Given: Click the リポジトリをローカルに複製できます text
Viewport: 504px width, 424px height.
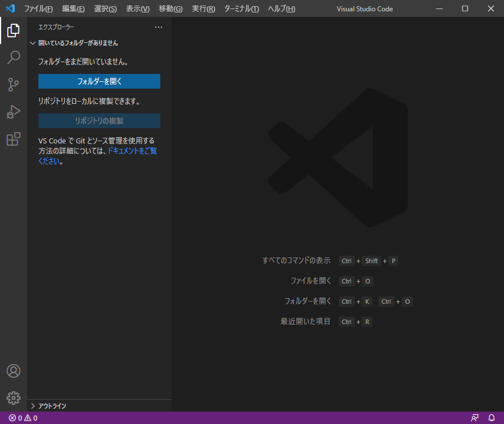Looking at the screenshot, I should point(89,101).
